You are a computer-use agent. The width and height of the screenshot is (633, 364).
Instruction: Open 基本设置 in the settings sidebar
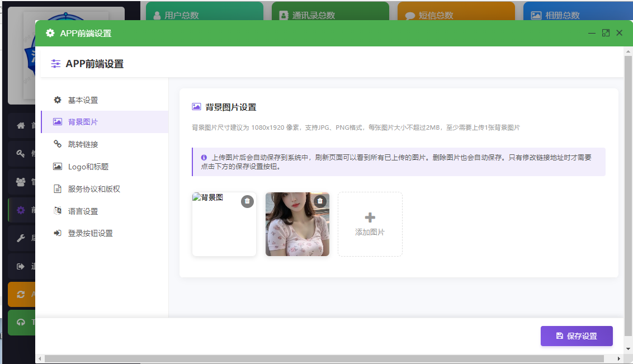105,100
